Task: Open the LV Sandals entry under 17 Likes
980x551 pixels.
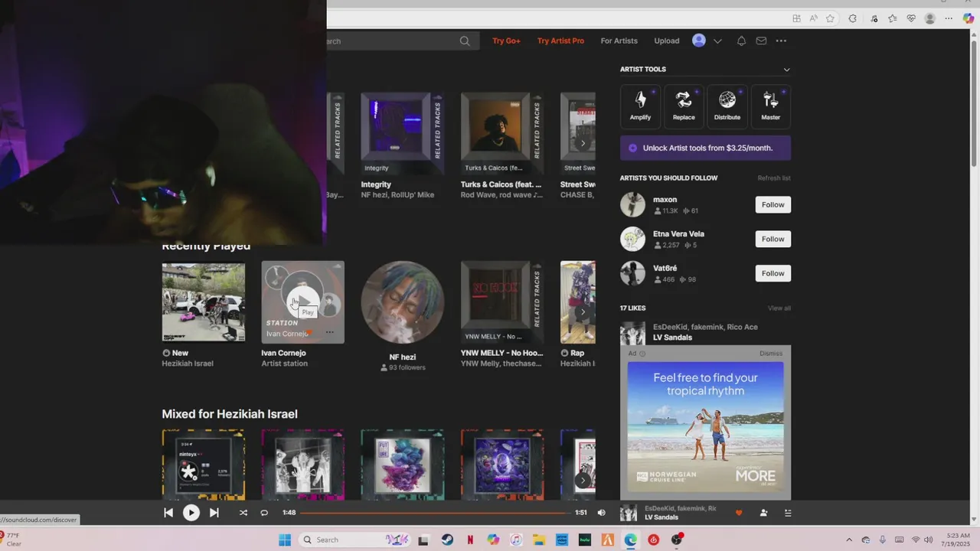Action: 672,337
